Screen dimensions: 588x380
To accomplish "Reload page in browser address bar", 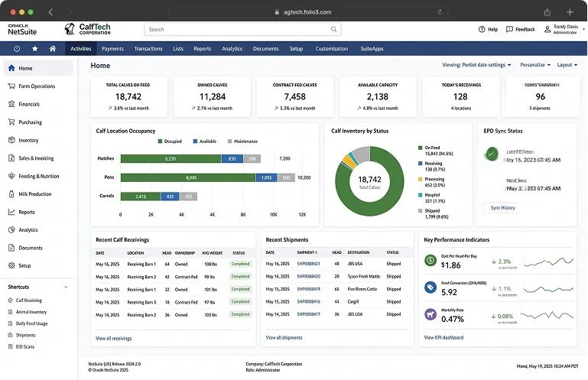I will [440, 12].
